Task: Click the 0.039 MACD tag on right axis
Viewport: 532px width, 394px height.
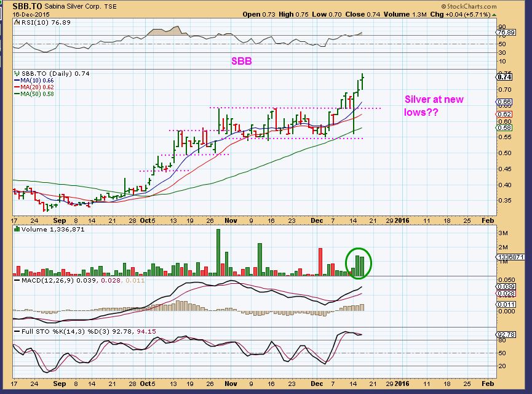Action: coord(506,287)
